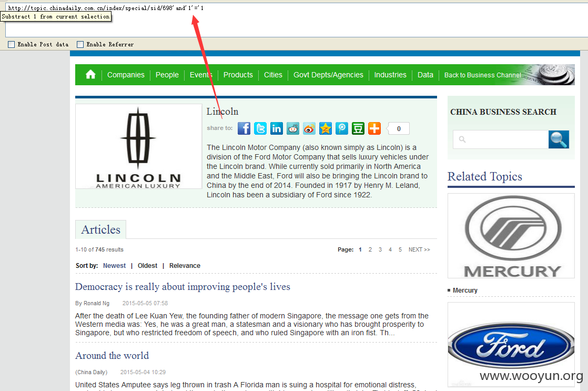This screenshot has width=588, height=391.
Task: Click the Articles tab
Action: point(100,229)
